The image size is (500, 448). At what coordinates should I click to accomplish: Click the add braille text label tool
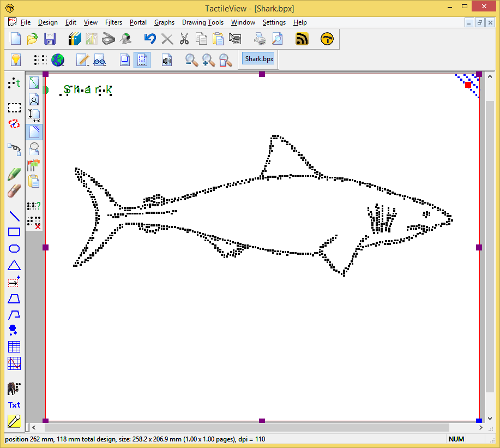(14, 83)
